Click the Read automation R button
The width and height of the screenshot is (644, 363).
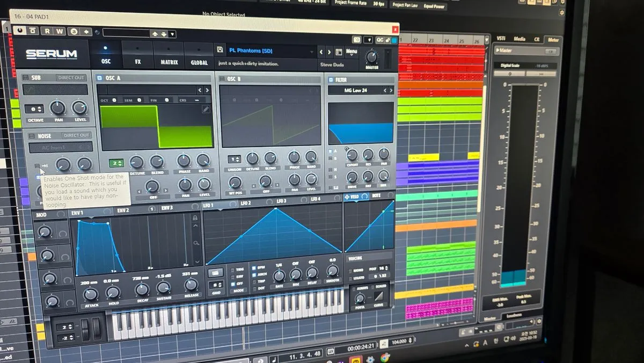47,32
